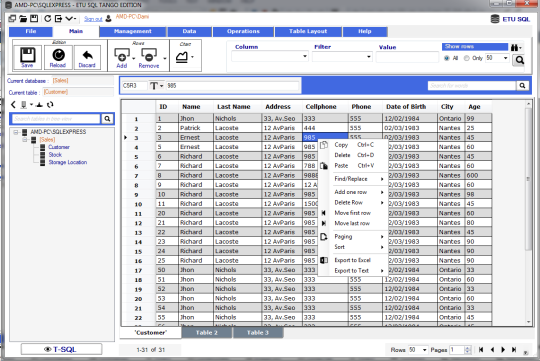Click the magnifier in the tree view search
Viewport: 540px width, 361px height.
(107, 119)
